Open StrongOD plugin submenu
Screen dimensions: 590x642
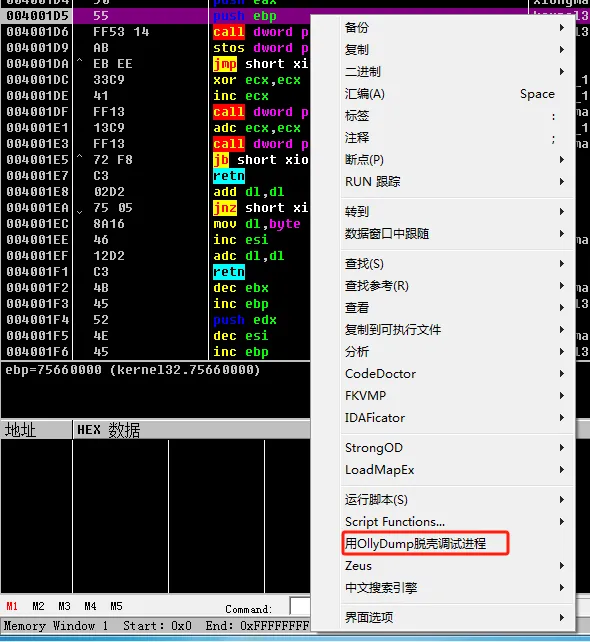tap(455, 448)
